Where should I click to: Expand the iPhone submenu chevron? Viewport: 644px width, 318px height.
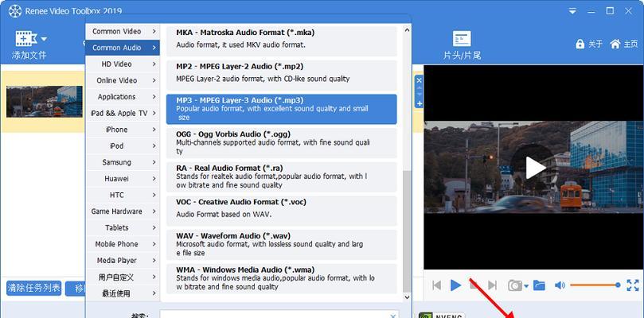[154, 130]
